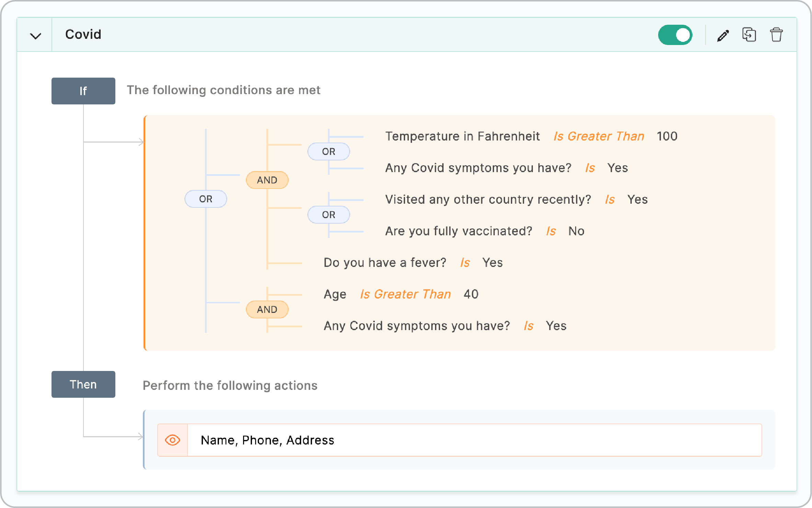Duplicate the Covid rule
812x508 pixels.
(750, 34)
